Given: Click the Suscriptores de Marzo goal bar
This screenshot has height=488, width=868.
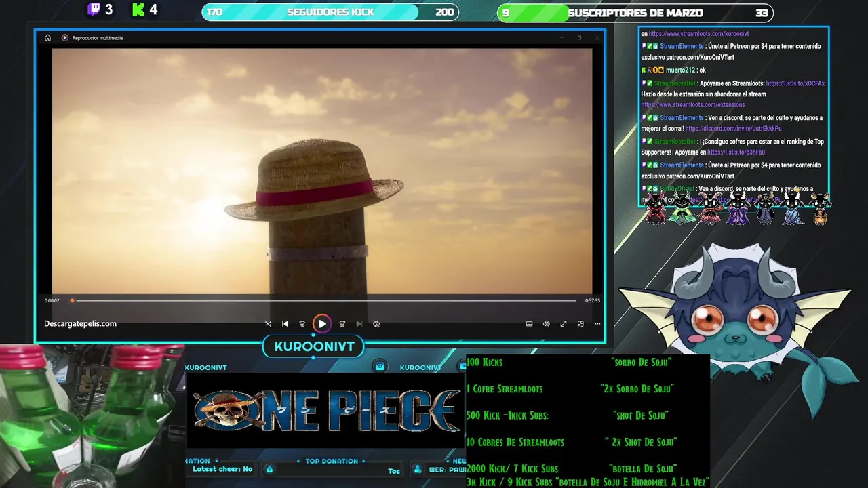Looking at the screenshot, I should 635,12.
